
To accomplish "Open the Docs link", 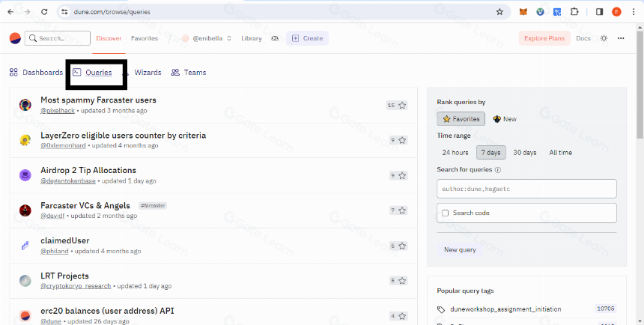I will (x=583, y=38).
